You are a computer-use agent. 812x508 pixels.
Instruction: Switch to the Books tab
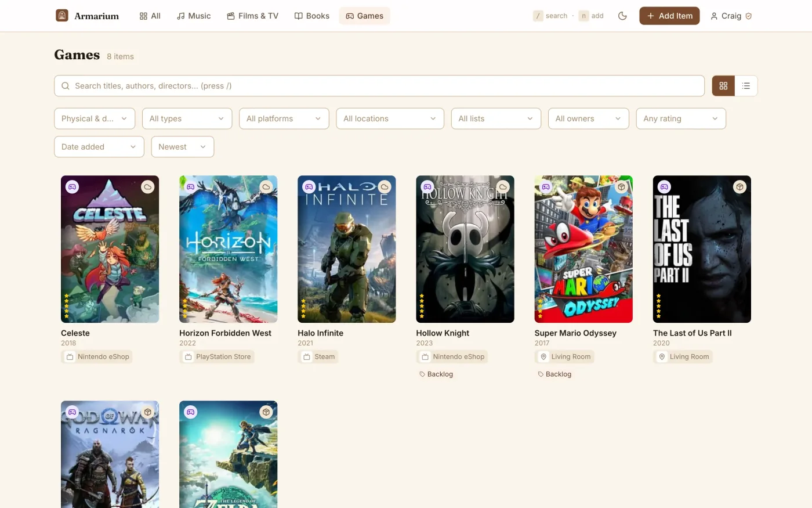[x=312, y=16]
